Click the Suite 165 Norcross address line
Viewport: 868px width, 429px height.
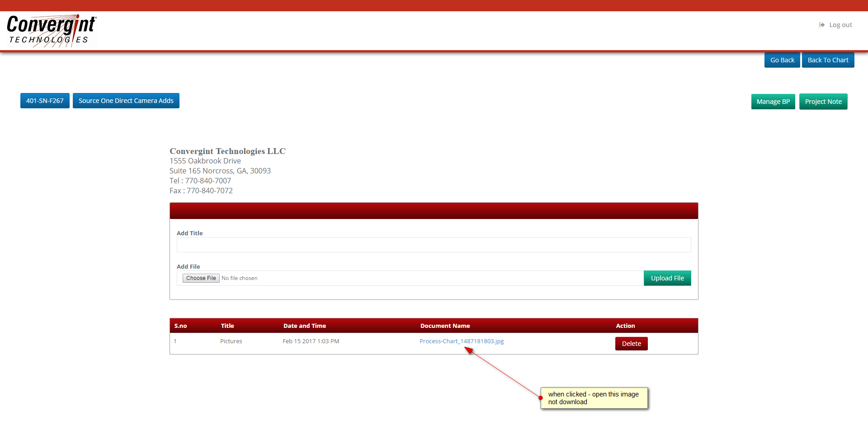point(220,171)
